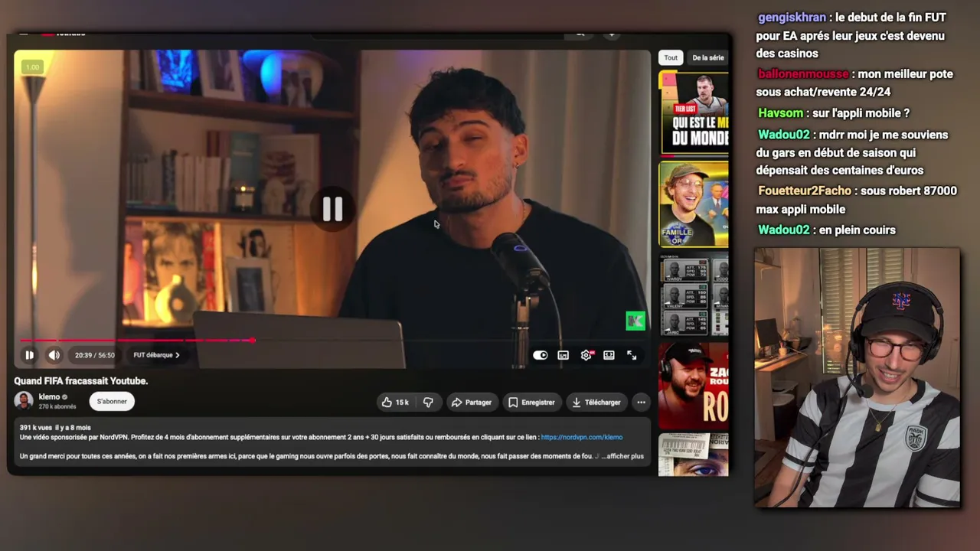Click the 391 k vues view count
Screen dimensions: 980x551
click(x=36, y=428)
